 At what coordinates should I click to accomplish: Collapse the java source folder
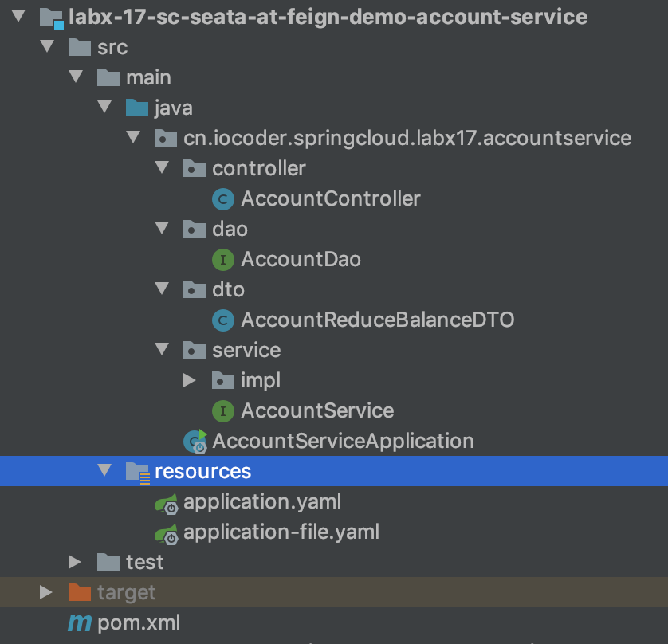pos(104,108)
